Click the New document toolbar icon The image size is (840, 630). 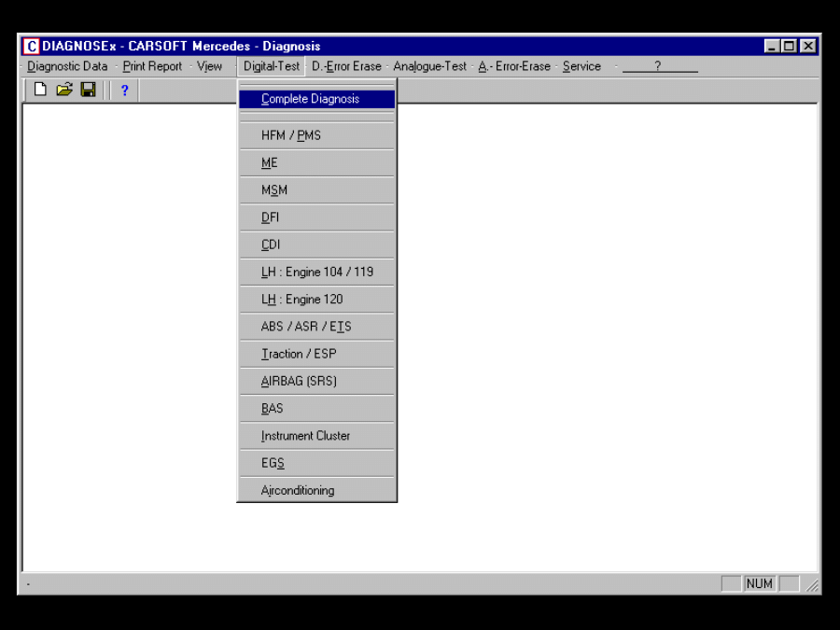[40, 90]
